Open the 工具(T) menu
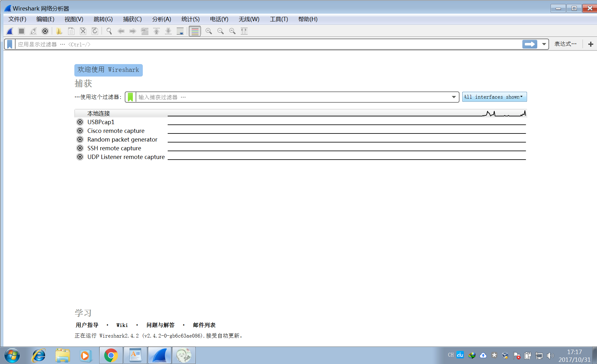The height and width of the screenshot is (364, 597). [x=279, y=19]
